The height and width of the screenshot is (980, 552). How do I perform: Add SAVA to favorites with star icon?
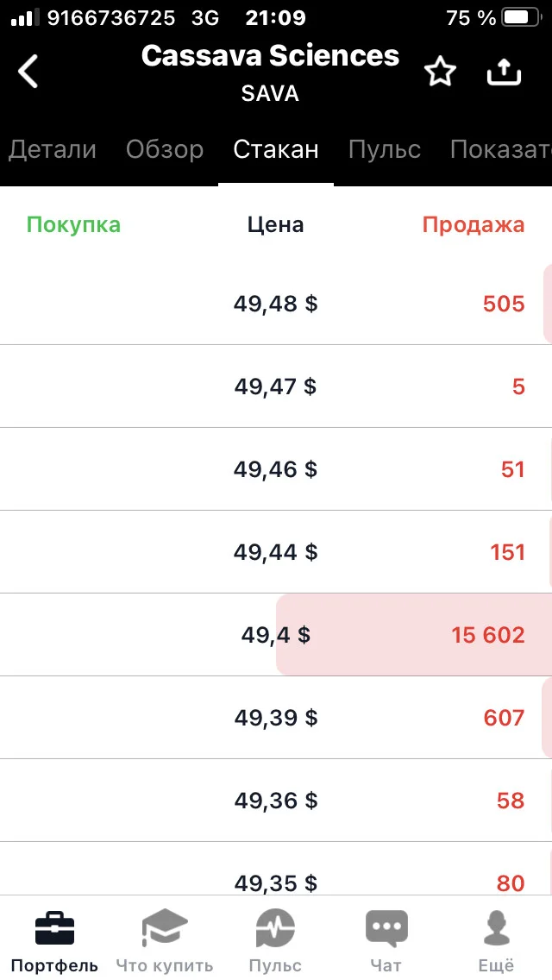[x=440, y=73]
